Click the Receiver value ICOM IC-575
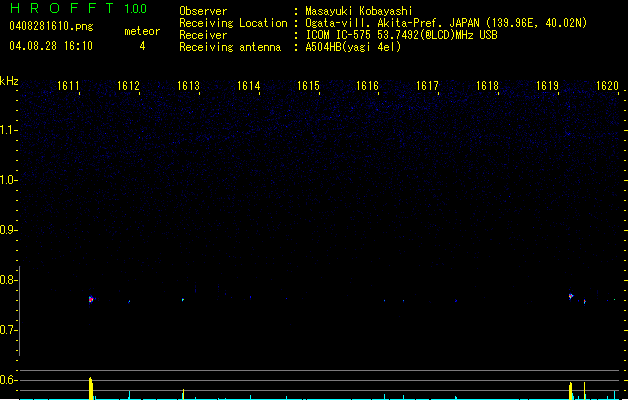 (338, 35)
